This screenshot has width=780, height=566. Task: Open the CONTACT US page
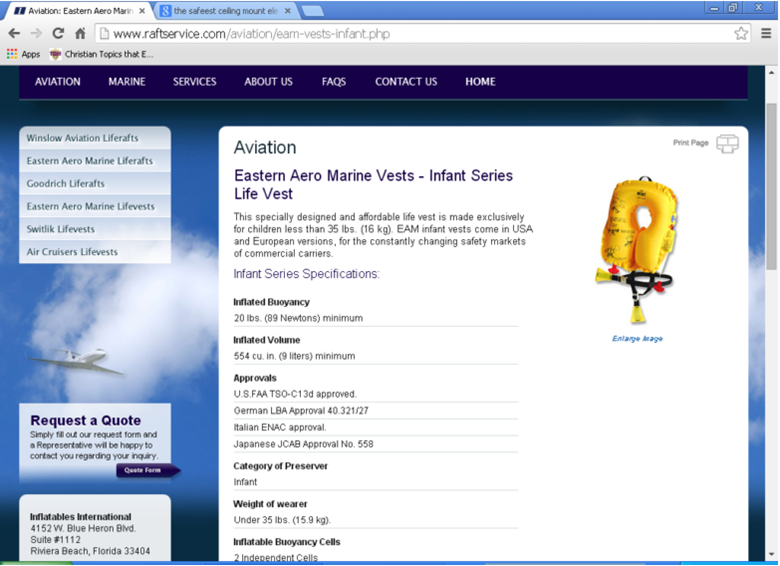click(406, 82)
